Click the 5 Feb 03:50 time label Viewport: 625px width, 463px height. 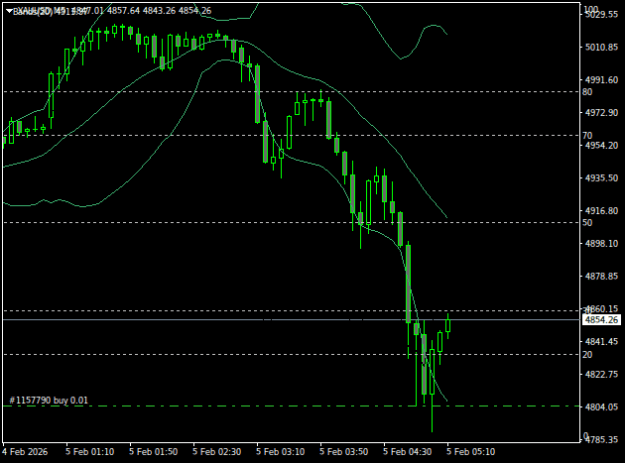[344, 452]
